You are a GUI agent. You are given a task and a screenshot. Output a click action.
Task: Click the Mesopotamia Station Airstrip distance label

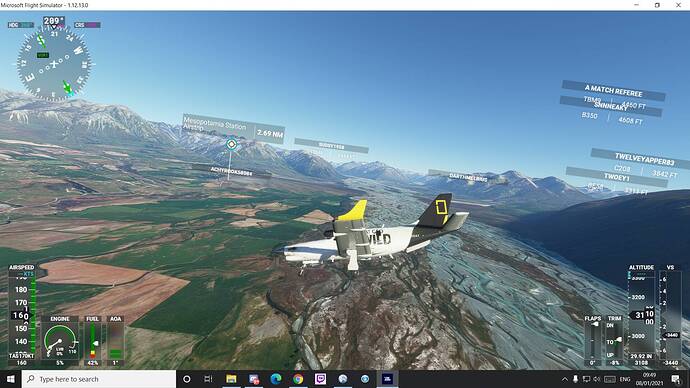270,133
